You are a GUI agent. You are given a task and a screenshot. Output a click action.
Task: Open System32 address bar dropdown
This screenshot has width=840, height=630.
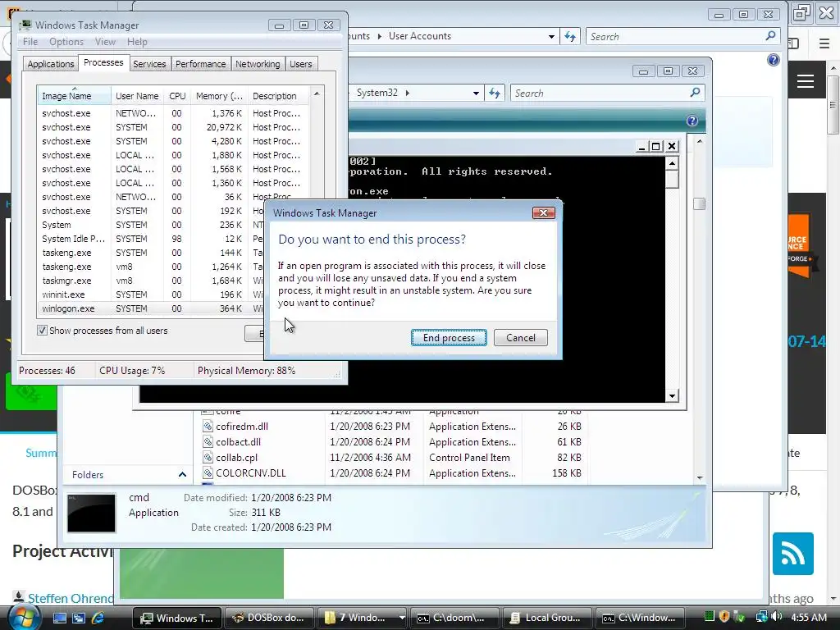click(476, 94)
